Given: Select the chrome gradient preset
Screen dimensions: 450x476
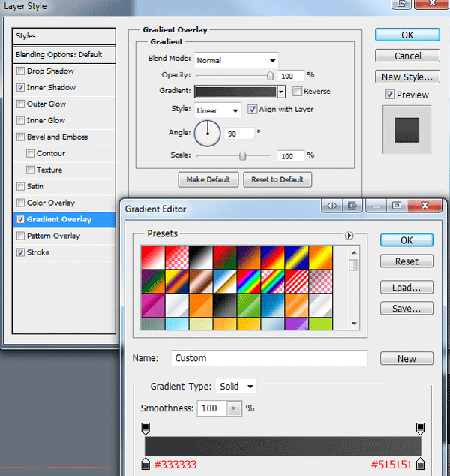Looking at the screenshot, I should click(x=225, y=282).
